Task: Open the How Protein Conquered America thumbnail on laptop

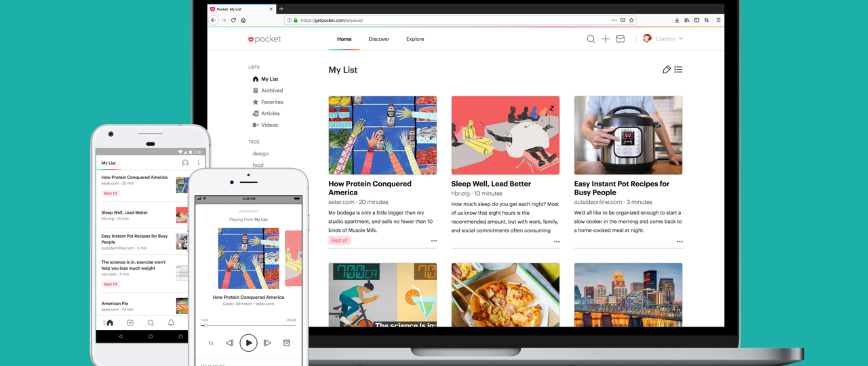Action: click(382, 136)
